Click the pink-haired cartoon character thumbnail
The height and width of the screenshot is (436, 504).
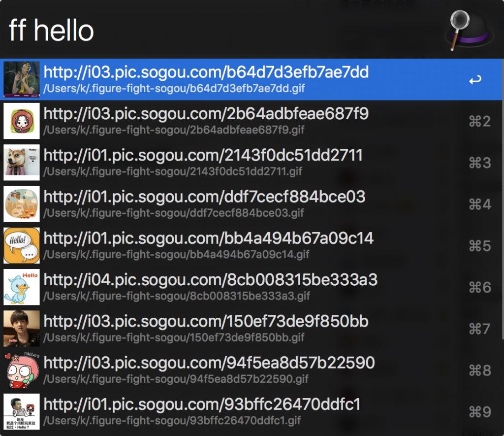(22, 370)
